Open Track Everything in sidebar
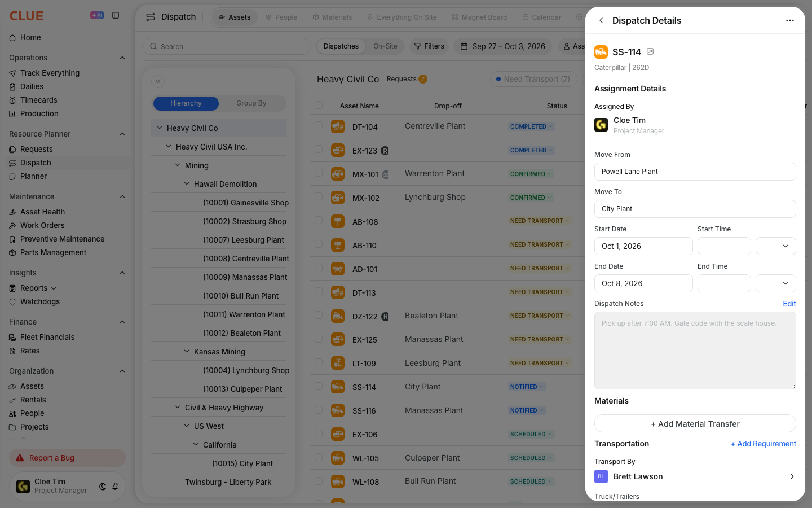The height and width of the screenshot is (508, 812). pos(50,73)
